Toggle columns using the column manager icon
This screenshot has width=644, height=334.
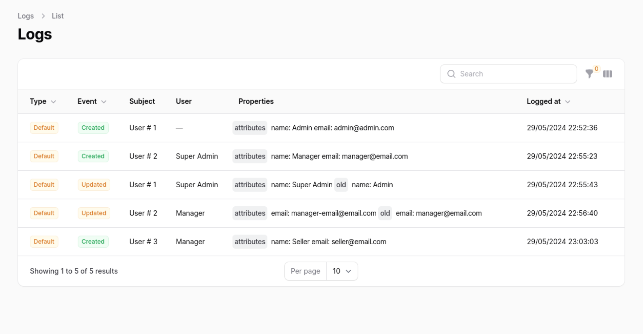pos(607,74)
